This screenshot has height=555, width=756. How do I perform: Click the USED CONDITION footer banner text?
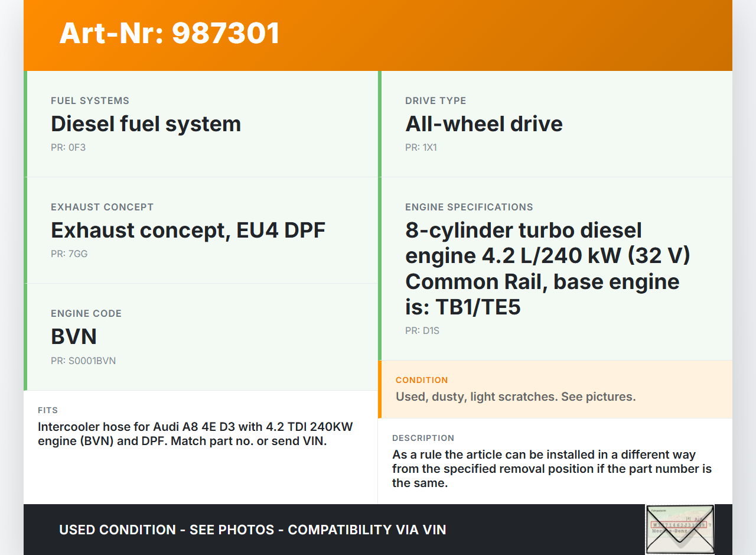point(252,530)
